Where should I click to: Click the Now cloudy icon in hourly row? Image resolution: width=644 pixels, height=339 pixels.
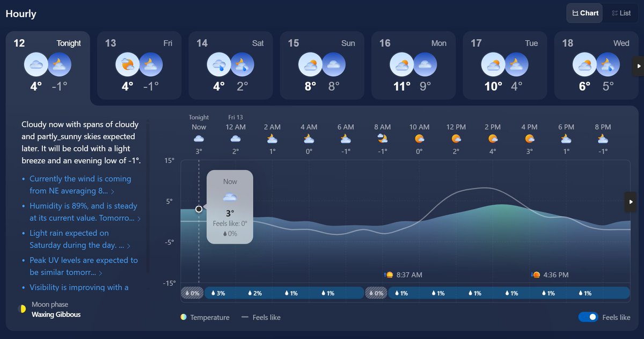(199, 139)
